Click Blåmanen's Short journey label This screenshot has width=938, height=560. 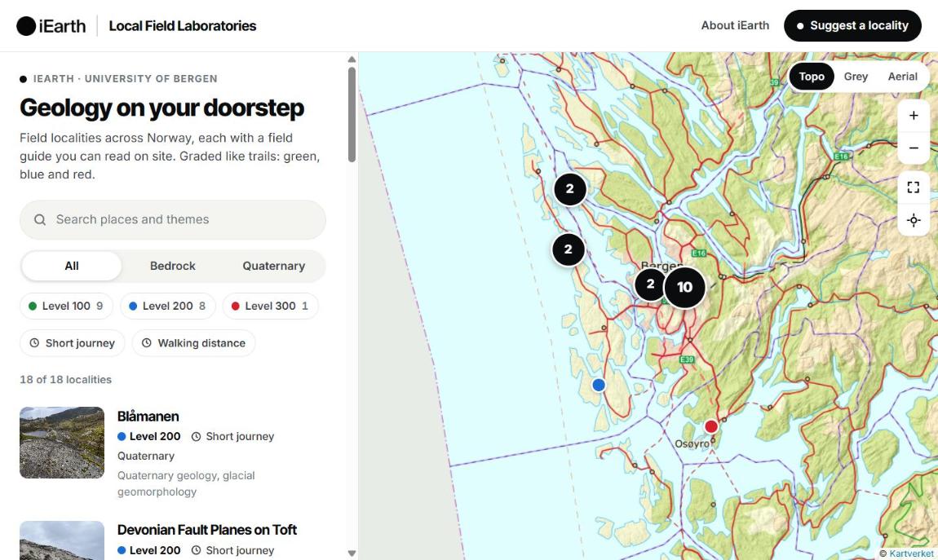232,436
